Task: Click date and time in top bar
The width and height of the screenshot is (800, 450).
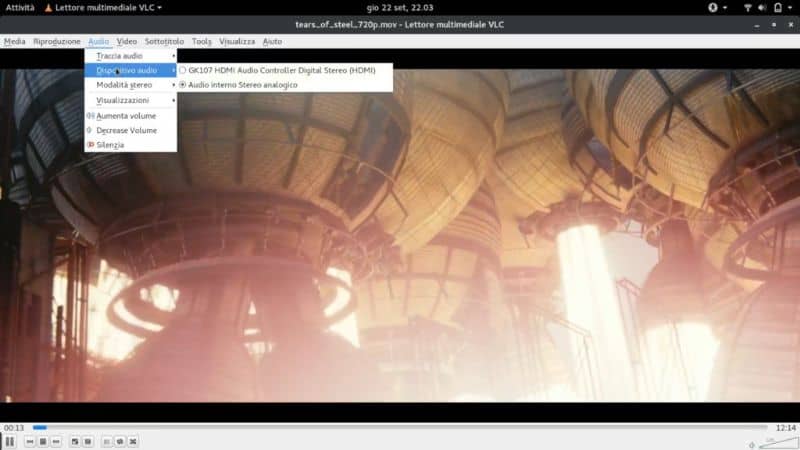Action: tap(400, 8)
